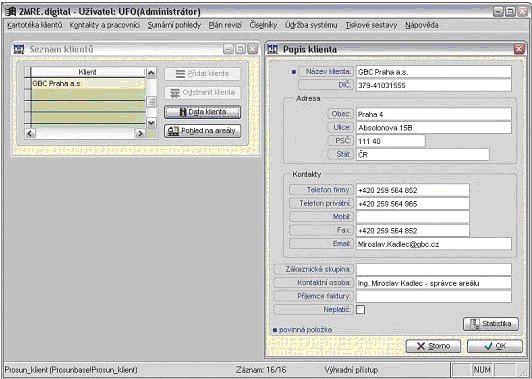The height and width of the screenshot is (379, 532).
Task: Open the Kartotéka klientů menu
Action: 35,25
